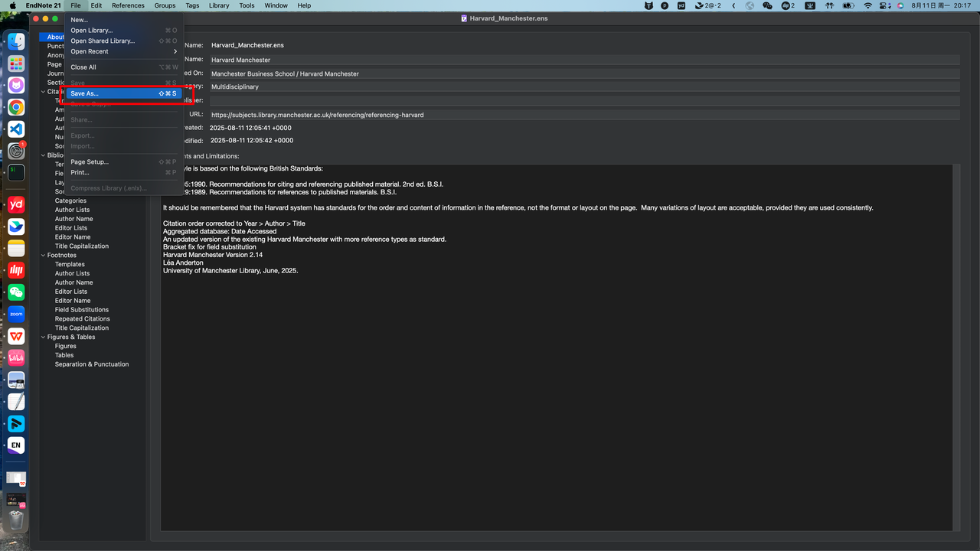980x551 pixels.
Task: Click inside the Comments and Limitations text
Action: tap(557, 347)
